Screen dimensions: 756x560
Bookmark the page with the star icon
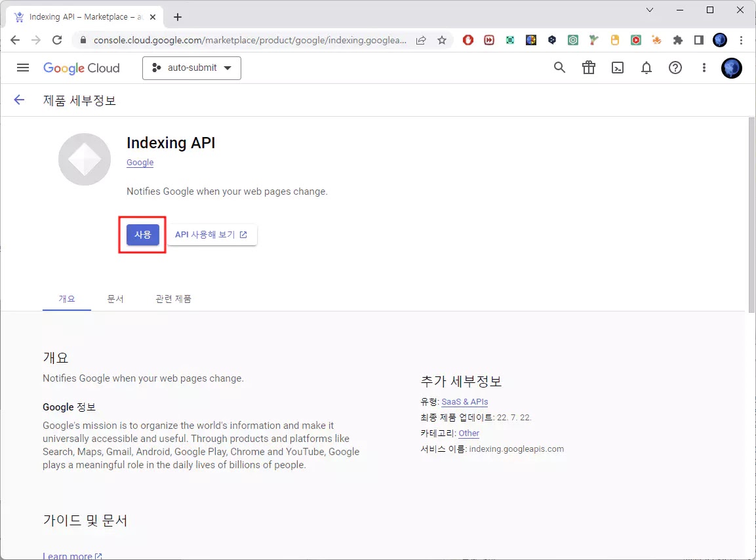click(442, 40)
